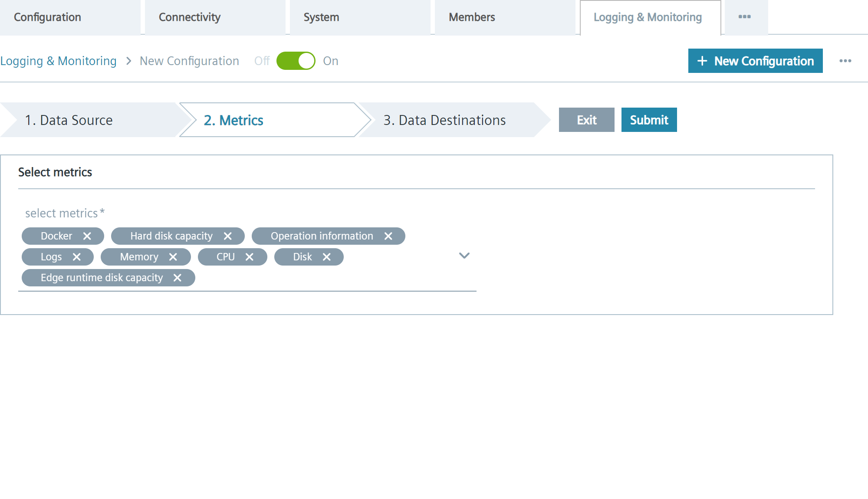Remove the Docker metric chip

[87, 236]
